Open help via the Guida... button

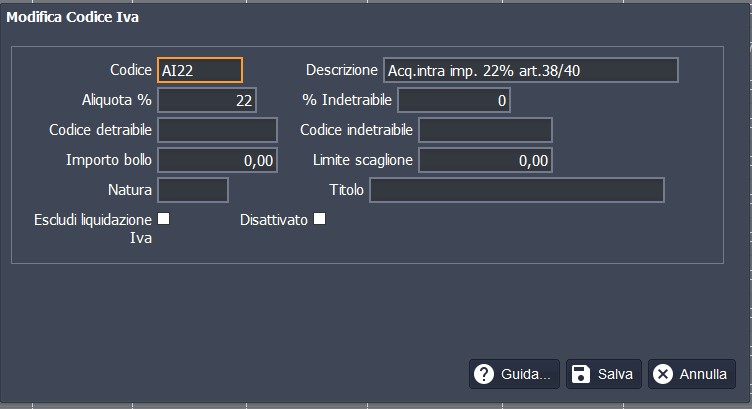coord(514,374)
